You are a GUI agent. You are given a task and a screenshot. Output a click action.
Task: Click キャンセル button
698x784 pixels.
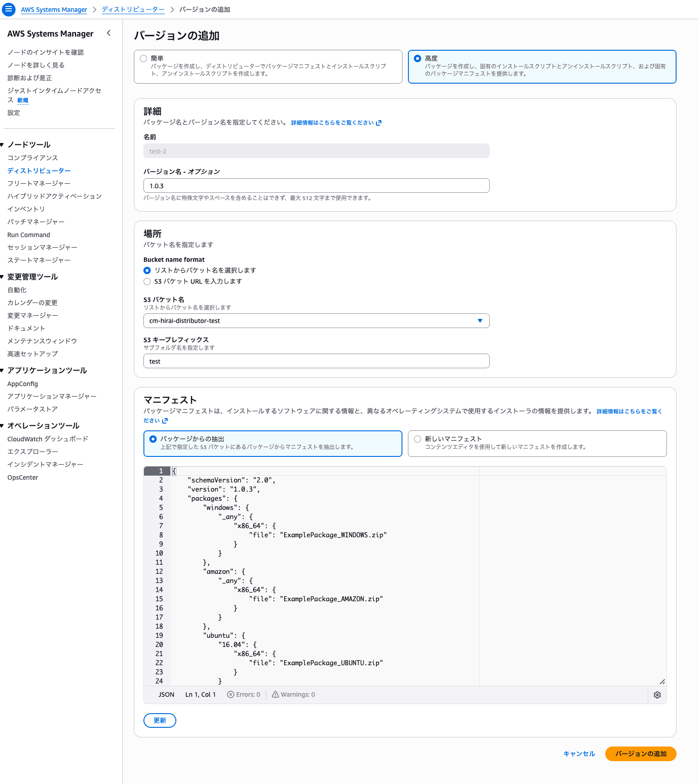tap(579, 754)
